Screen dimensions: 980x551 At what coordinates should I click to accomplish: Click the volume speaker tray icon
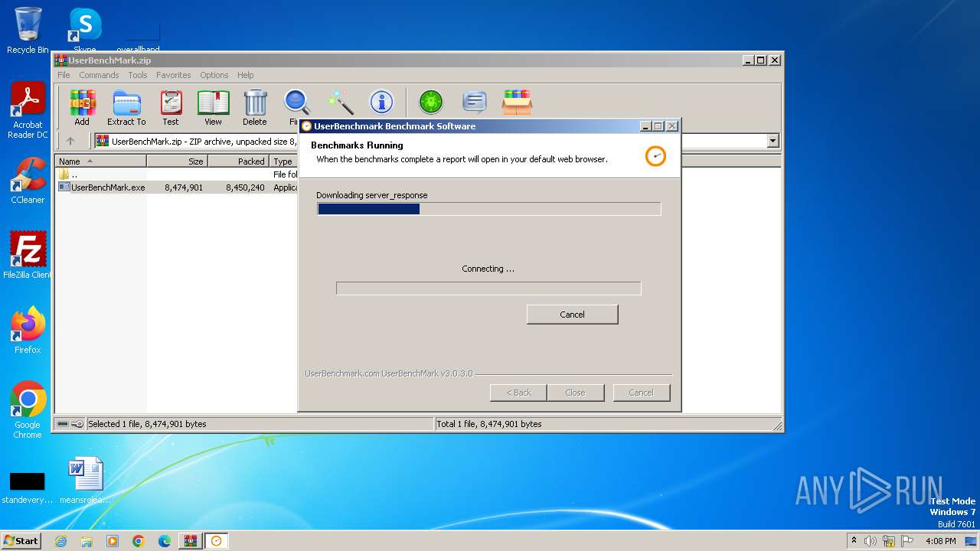coord(871,541)
